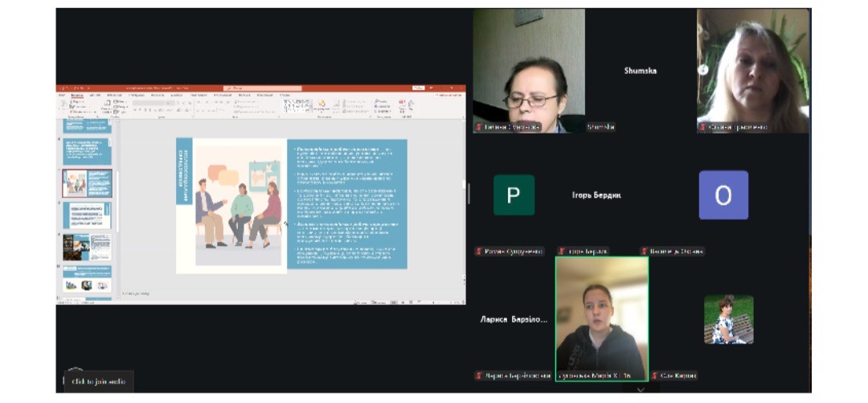The width and height of the screenshot is (868, 403).
Task: Click the Shumska participant name tile
Action: (640, 71)
